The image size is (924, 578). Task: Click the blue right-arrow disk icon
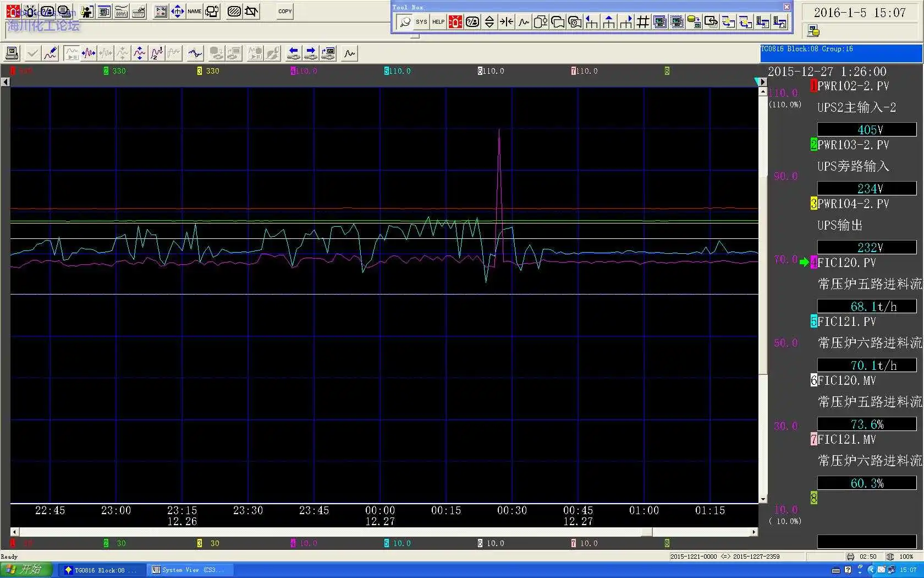click(311, 53)
